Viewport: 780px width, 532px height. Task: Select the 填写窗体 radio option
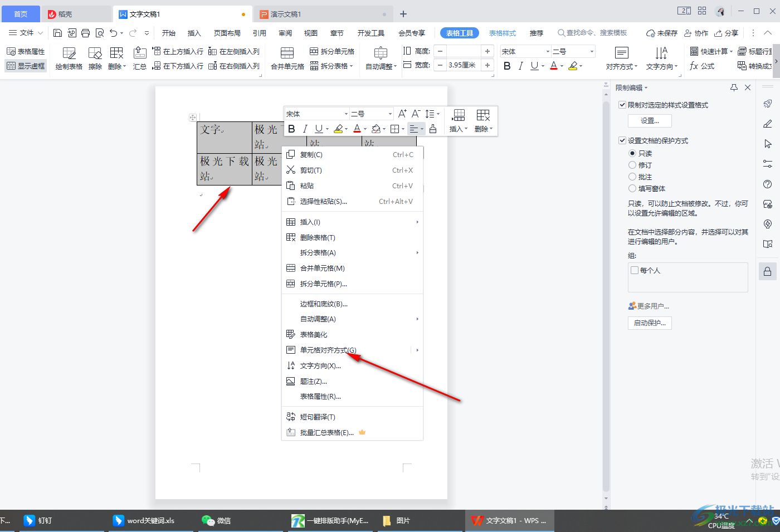point(632,188)
